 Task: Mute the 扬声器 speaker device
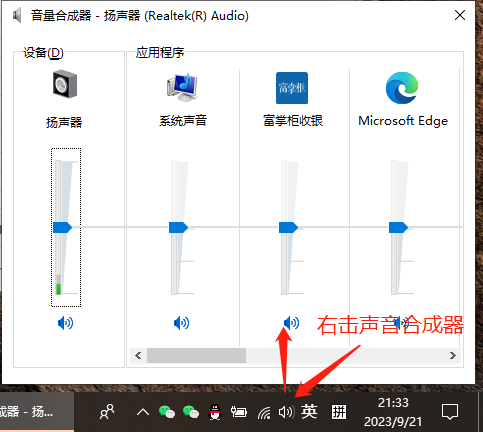(x=65, y=323)
